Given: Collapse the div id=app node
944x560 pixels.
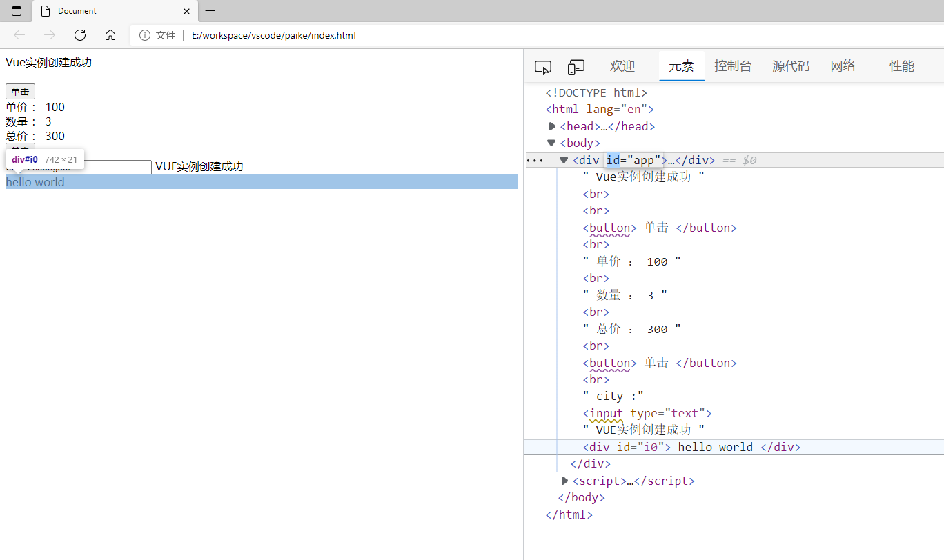Looking at the screenshot, I should tap(564, 161).
